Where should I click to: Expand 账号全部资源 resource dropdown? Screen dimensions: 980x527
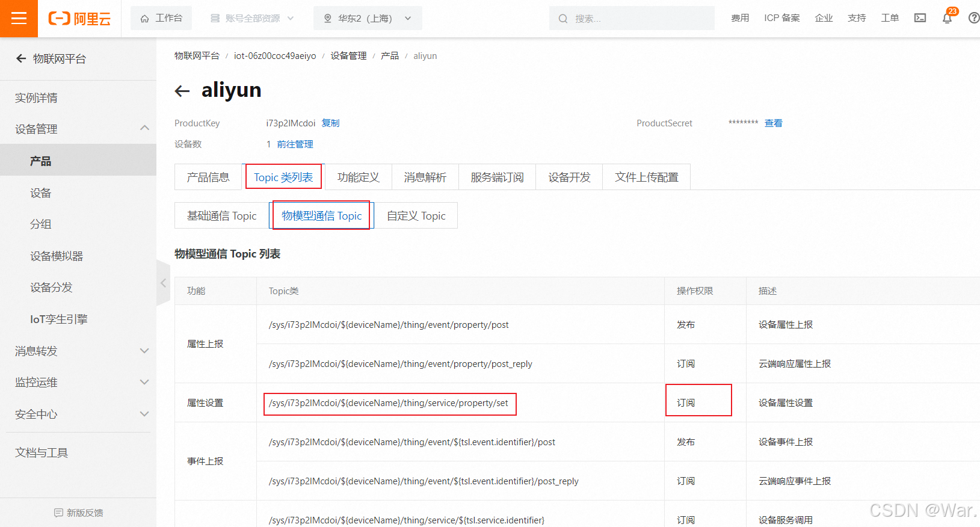252,18
